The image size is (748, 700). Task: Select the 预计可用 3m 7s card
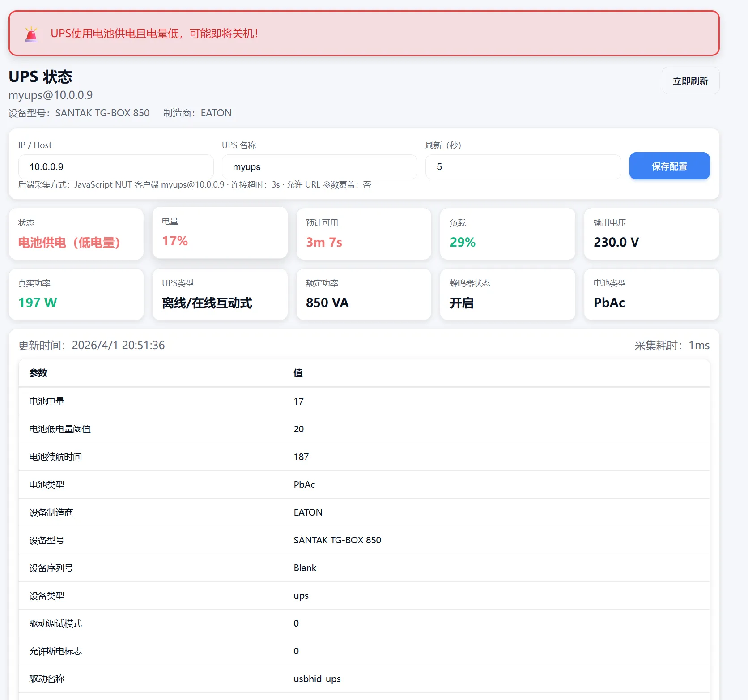(x=363, y=234)
